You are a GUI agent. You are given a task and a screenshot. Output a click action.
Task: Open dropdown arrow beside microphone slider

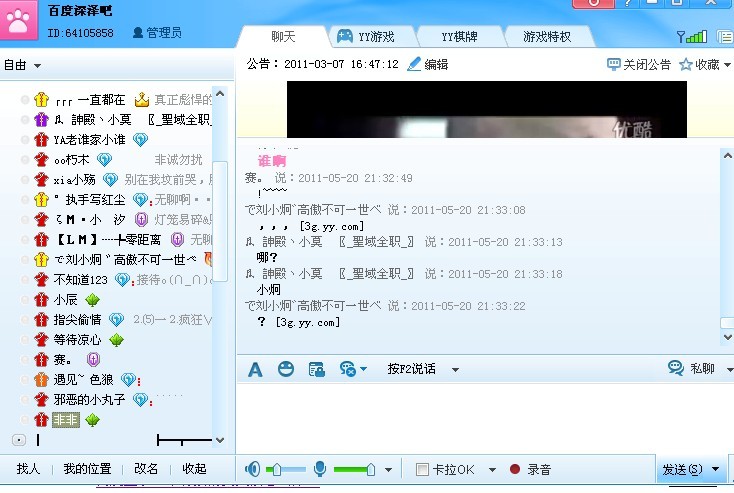click(x=389, y=470)
